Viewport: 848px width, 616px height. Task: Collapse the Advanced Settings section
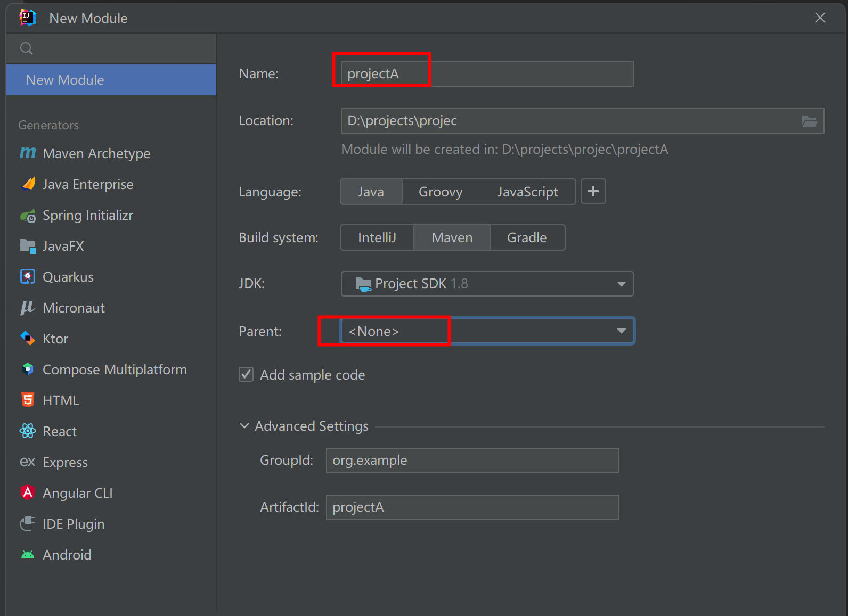click(244, 426)
